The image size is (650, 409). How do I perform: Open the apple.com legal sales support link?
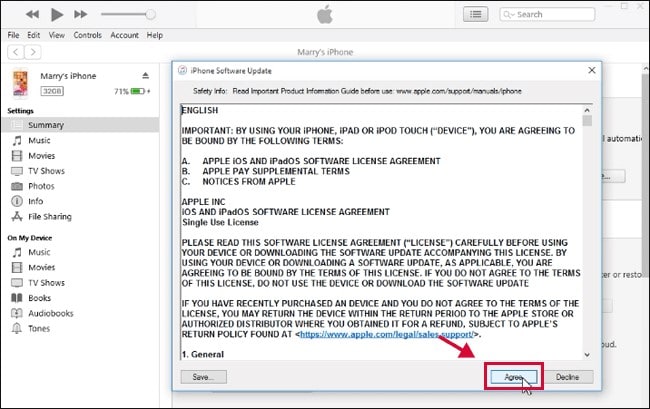coord(386,334)
